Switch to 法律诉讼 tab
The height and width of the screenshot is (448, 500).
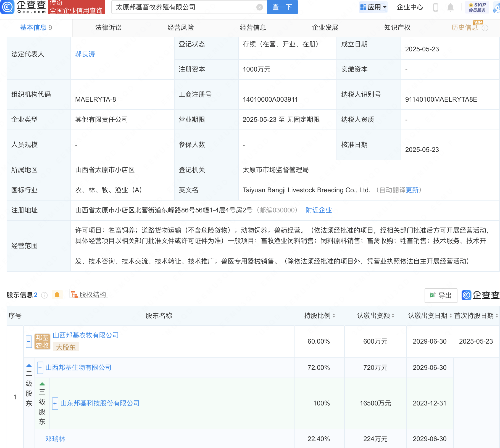108,28
